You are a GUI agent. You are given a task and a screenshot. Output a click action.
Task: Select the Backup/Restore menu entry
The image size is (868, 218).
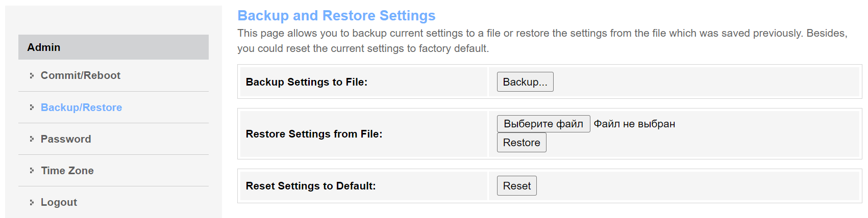point(81,107)
